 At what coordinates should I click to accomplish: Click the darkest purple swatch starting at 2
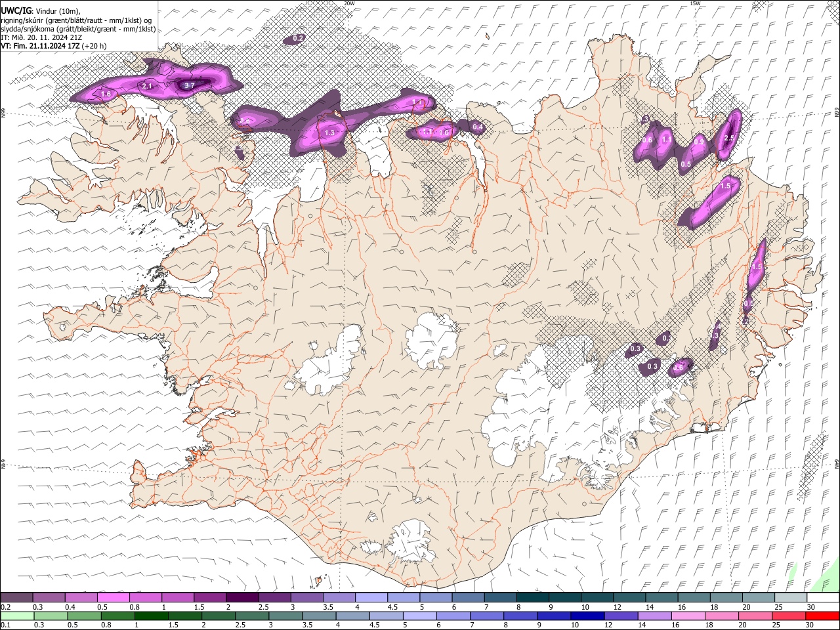click(x=242, y=597)
